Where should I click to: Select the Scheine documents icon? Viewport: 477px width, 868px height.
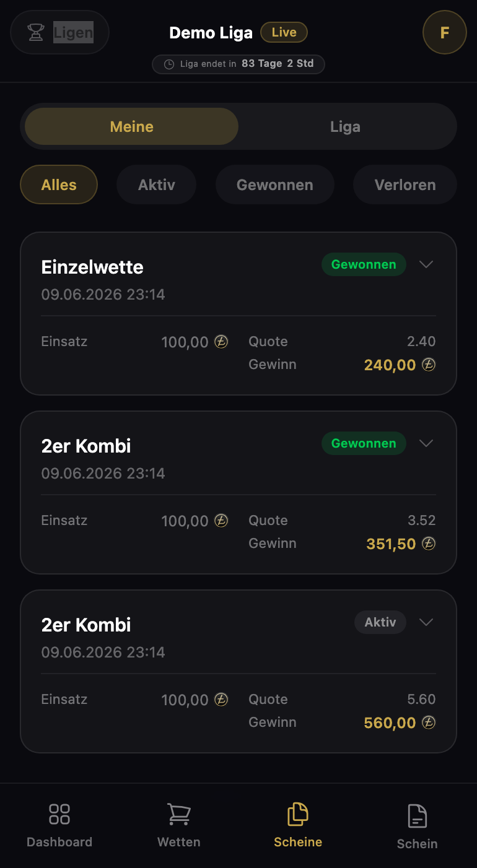[x=298, y=814]
